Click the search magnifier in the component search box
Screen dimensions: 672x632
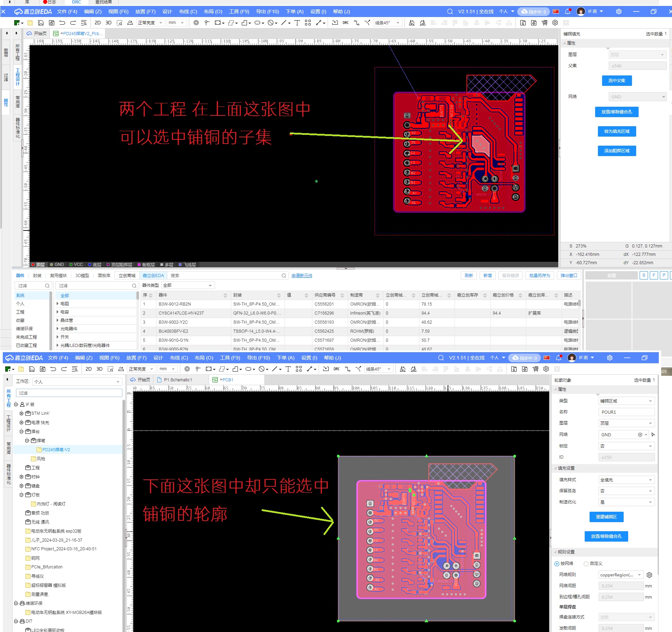283,276
